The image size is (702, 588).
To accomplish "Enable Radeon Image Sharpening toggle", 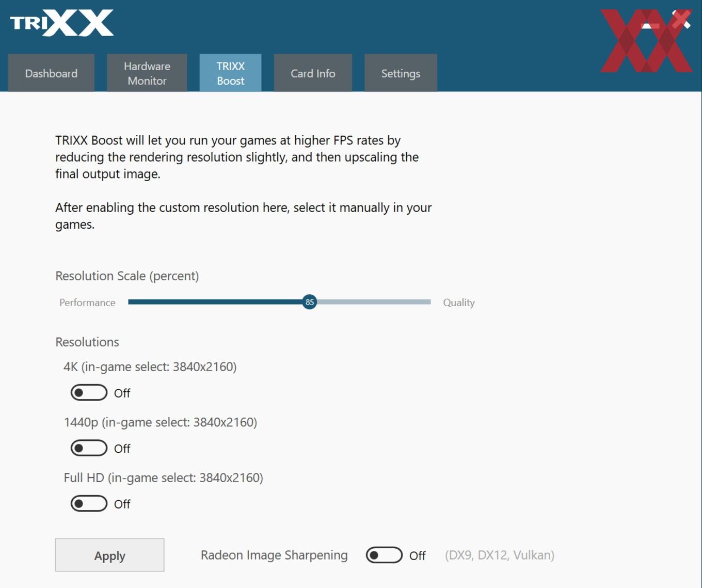I will (384, 555).
